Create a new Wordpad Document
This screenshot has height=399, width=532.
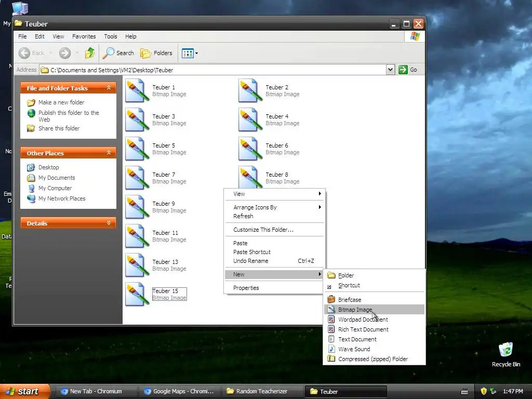click(x=374, y=320)
